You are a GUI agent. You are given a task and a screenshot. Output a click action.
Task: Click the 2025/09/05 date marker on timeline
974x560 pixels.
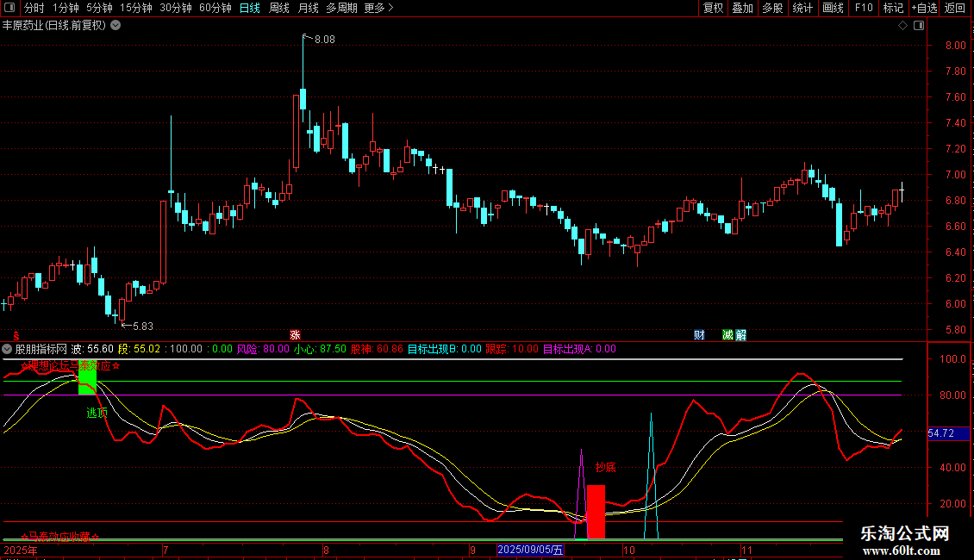[530, 550]
